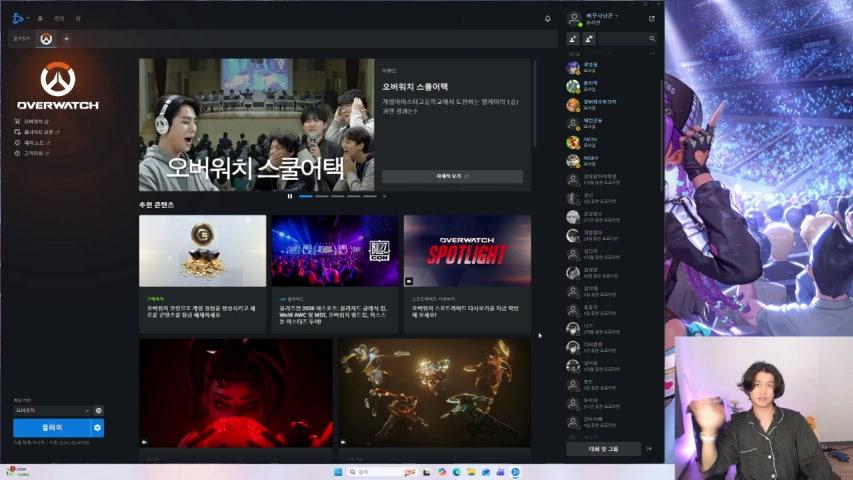Jump to the third carousel slide indicator
This screenshot has width=853, height=480.
338,196
